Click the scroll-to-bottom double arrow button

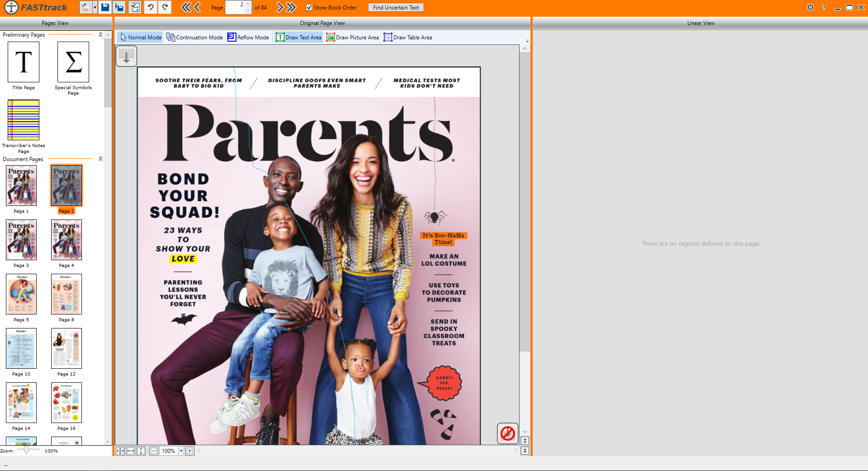point(525,451)
